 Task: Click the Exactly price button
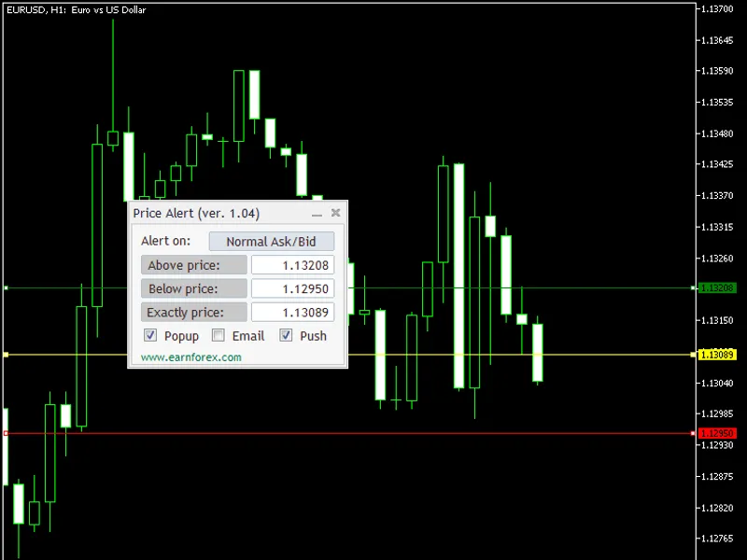[x=194, y=313]
